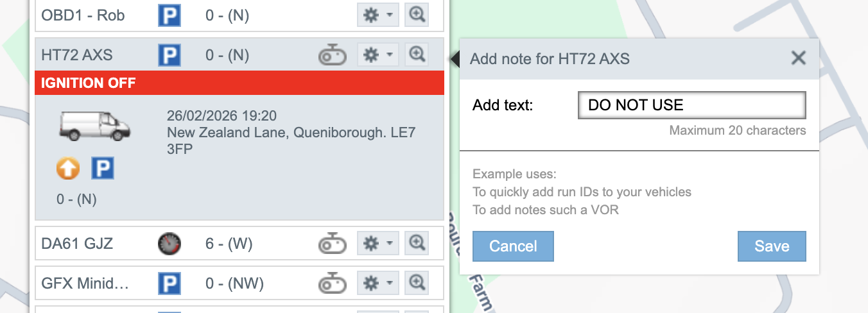Click the orange heading arrow icon
The height and width of the screenshot is (313, 868).
click(x=68, y=169)
